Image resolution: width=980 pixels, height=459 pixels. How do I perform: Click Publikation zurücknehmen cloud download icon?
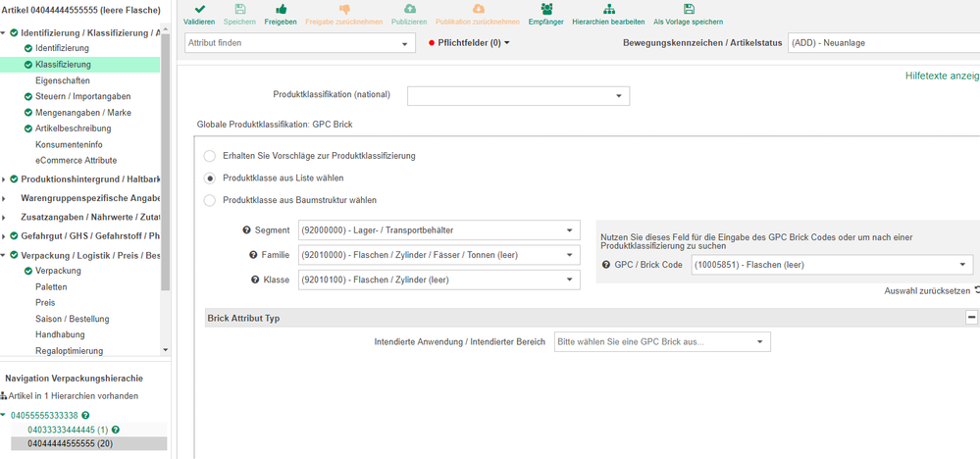[478, 10]
